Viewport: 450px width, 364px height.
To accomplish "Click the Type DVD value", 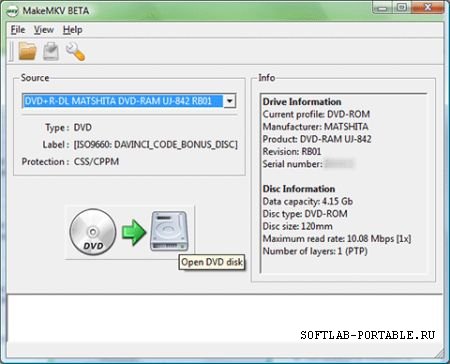I will point(82,128).
